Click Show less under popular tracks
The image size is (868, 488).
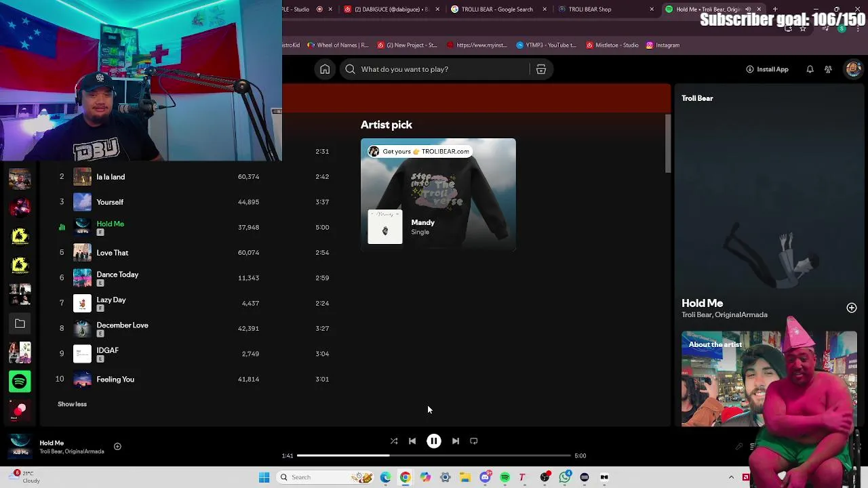72,404
